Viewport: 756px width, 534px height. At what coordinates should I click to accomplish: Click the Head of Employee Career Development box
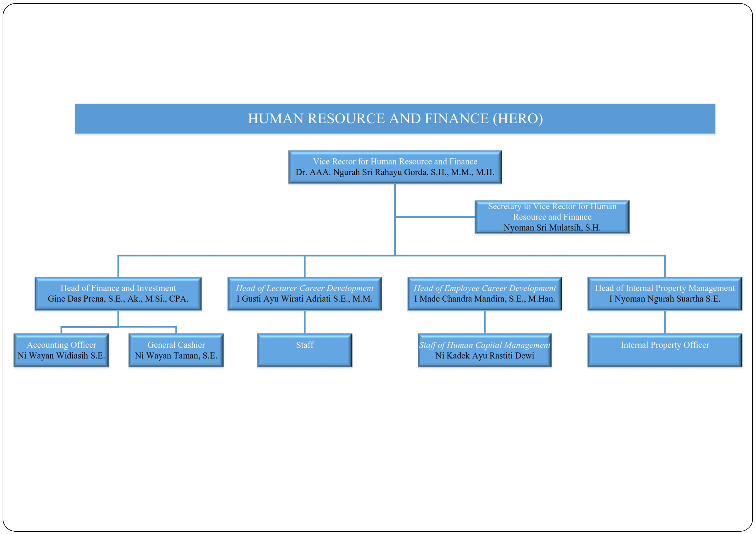pyautogui.click(x=484, y=293)
